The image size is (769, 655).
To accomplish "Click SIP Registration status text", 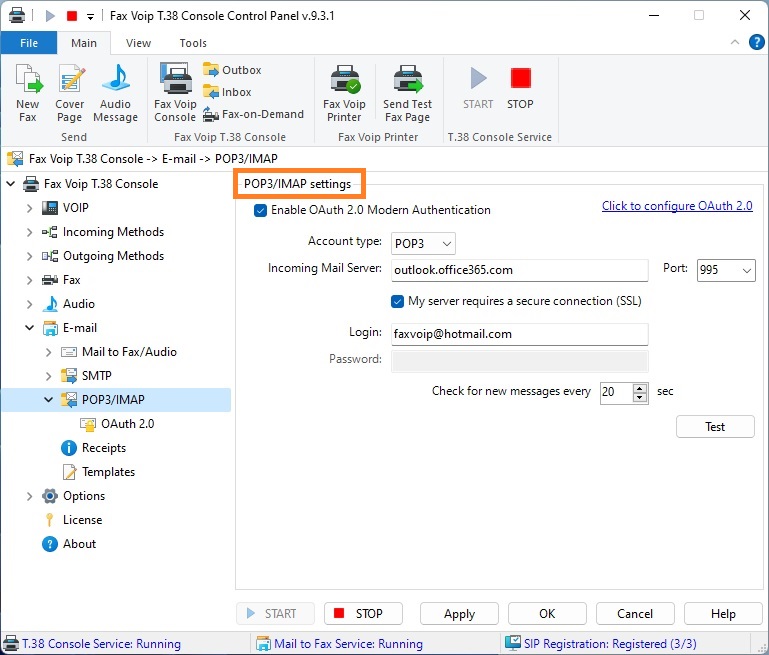I will click(x=610, y=644).
